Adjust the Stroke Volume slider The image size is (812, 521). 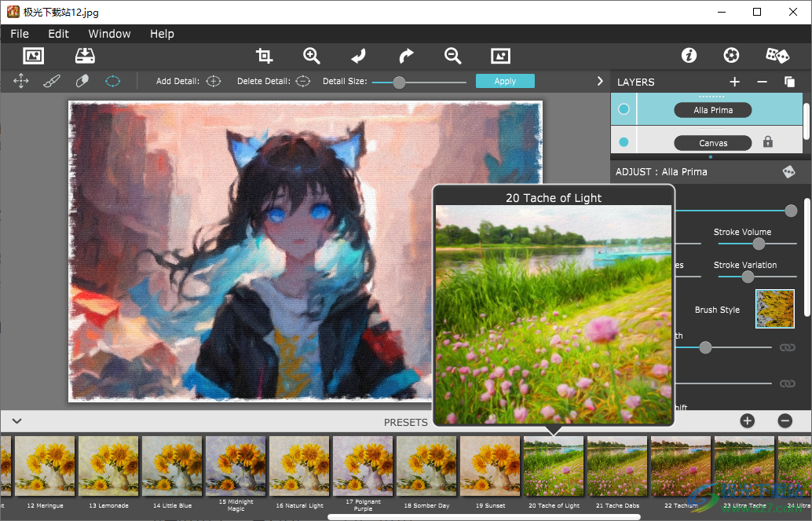pos(758,244)
